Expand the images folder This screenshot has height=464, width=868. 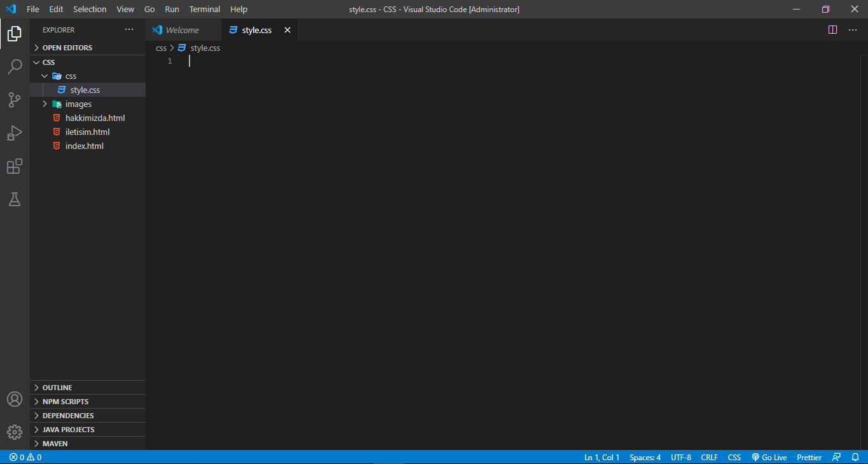click(78, 104)
